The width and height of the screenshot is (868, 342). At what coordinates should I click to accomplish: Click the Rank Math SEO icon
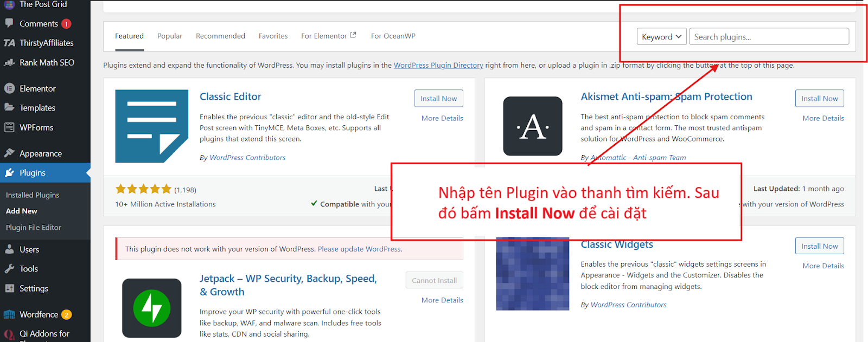pyautogui.click(x=9, y=62)
